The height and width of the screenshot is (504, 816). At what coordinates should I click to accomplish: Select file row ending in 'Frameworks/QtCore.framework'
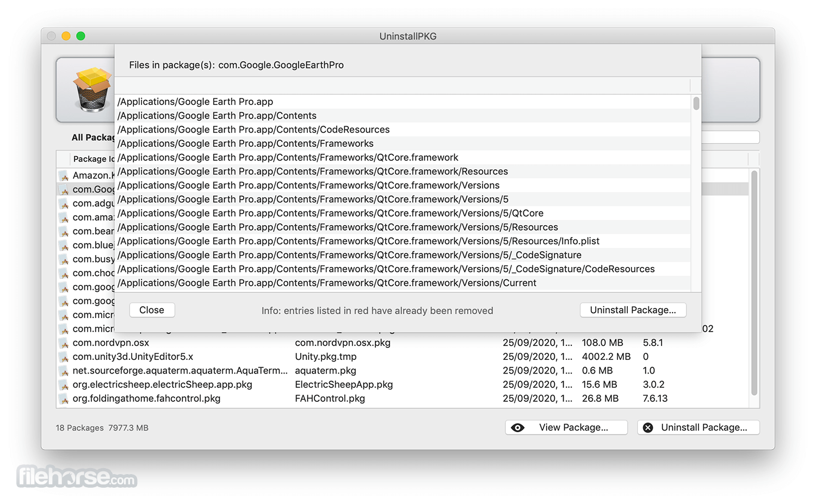403,158
